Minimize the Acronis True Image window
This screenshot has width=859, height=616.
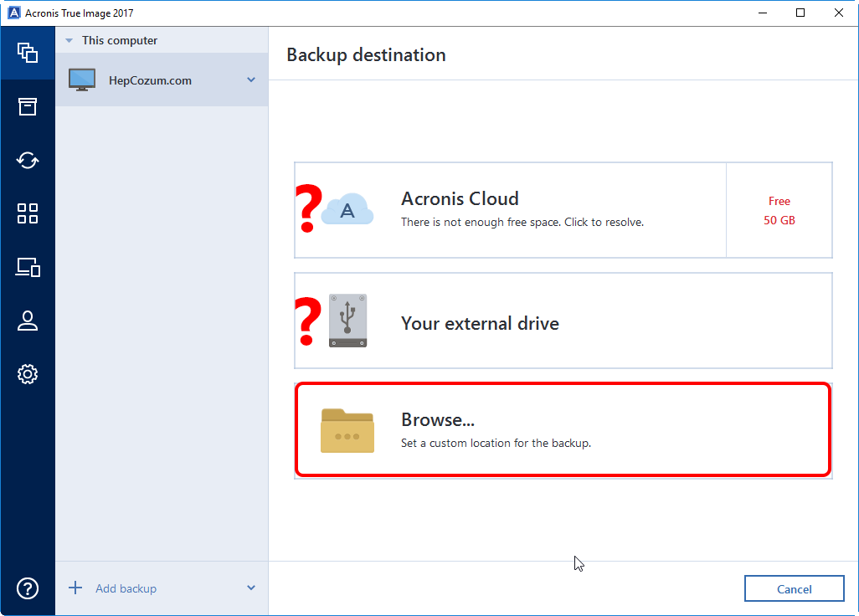click(x=763, y=13)
